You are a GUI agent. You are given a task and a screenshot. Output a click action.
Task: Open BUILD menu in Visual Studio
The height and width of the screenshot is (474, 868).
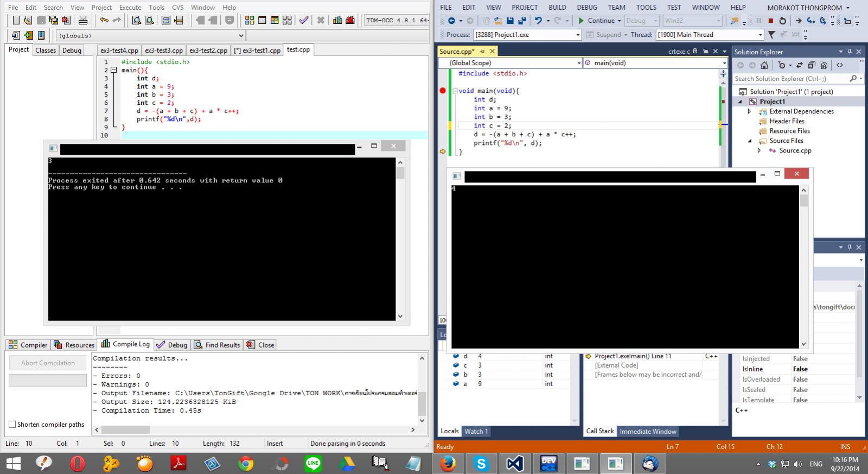pos(557,7)
